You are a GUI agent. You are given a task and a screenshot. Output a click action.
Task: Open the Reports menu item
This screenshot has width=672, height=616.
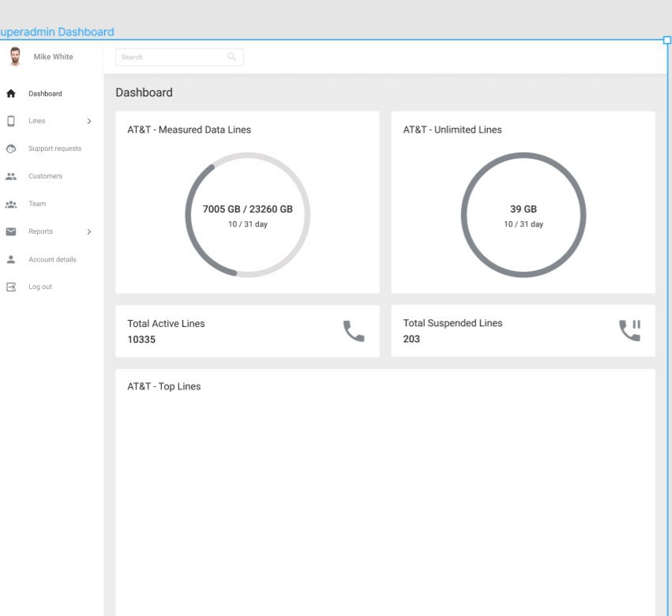coord(41,231)
